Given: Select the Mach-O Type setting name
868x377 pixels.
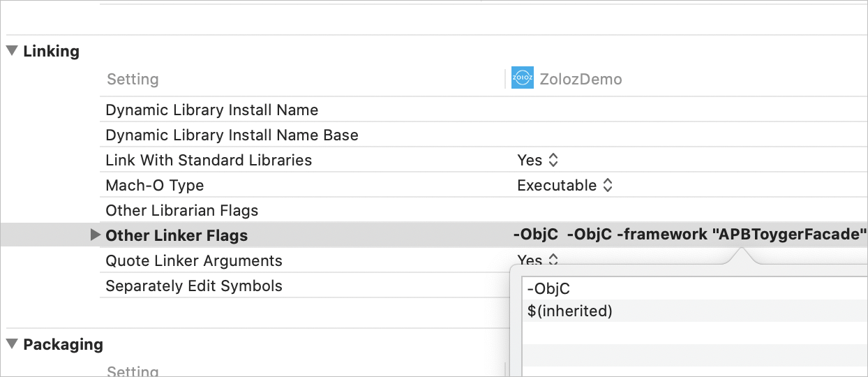Looking at the screenshot, I should 154,185.
